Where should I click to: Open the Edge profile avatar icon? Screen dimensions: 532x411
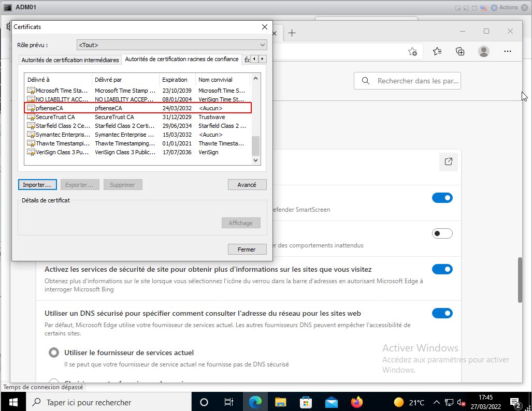(x=484, y=51)
